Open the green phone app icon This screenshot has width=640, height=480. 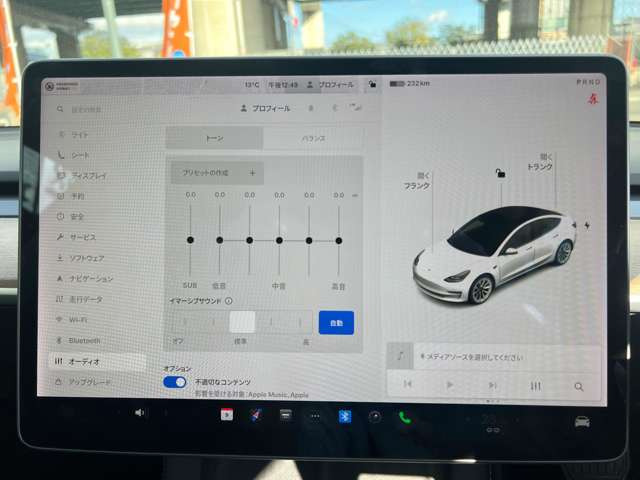(x=405, y=417)
